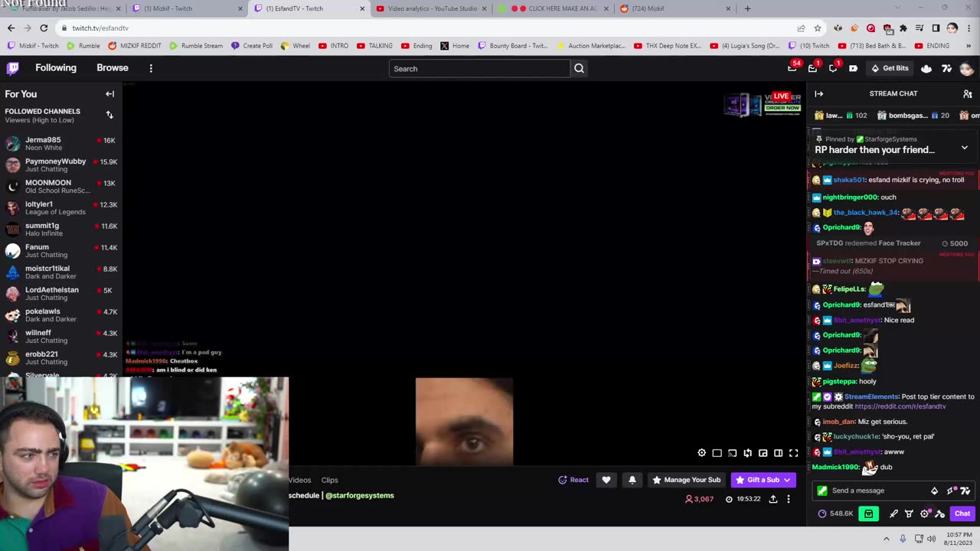Click the split-panel layout icon in player
The image size is (980, 551).
778,453
